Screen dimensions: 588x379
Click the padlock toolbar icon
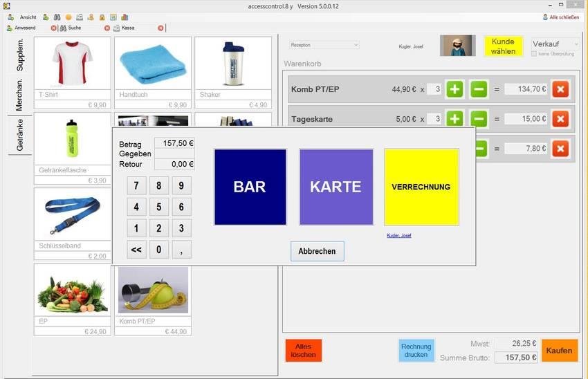[x=102, y=17]
